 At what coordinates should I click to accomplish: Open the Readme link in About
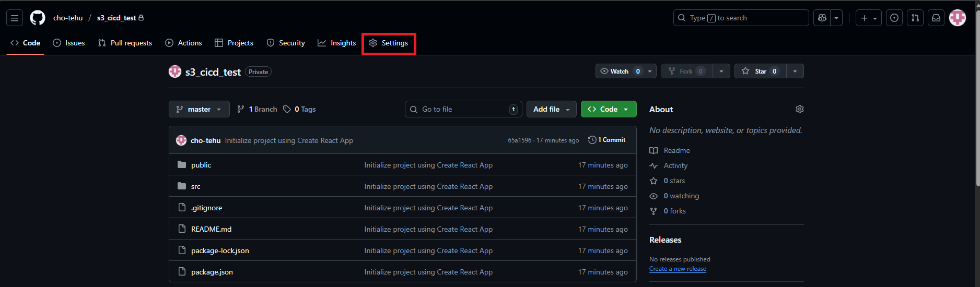[x=670, y=150]
